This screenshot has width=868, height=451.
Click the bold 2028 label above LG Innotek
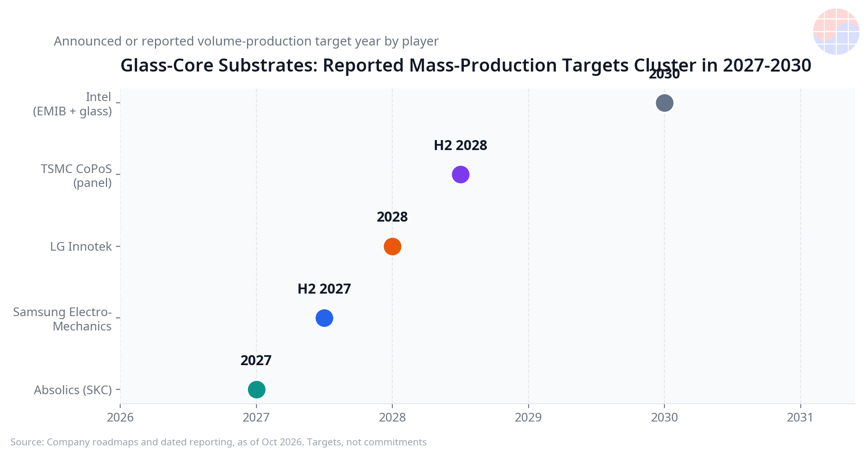(x=392, y=217)
